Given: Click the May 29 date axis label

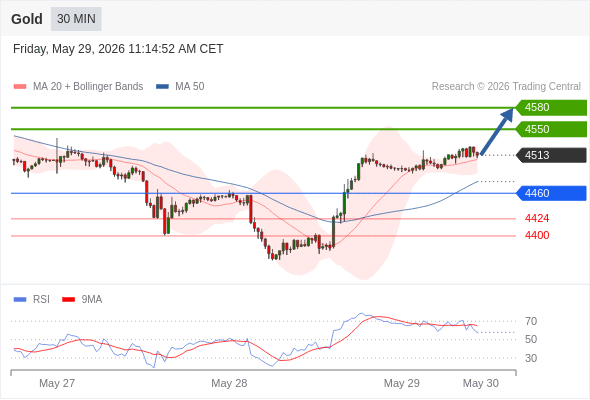Looking at the screenshot, I should (401, 383).
